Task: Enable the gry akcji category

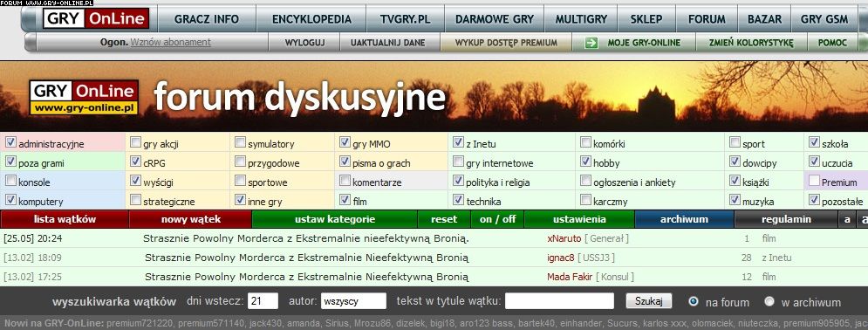Action: coord(135,142)
